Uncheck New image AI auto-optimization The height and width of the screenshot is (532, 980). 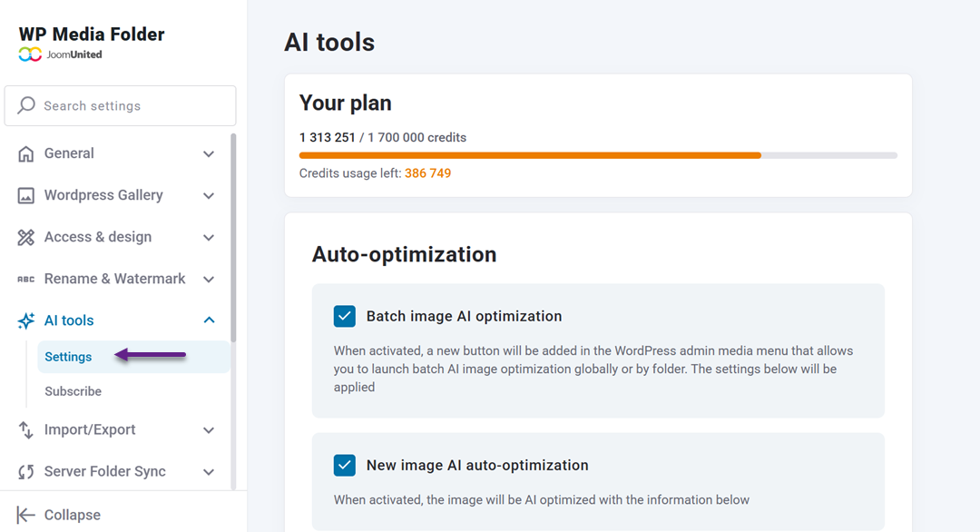(x=344, y=464)
